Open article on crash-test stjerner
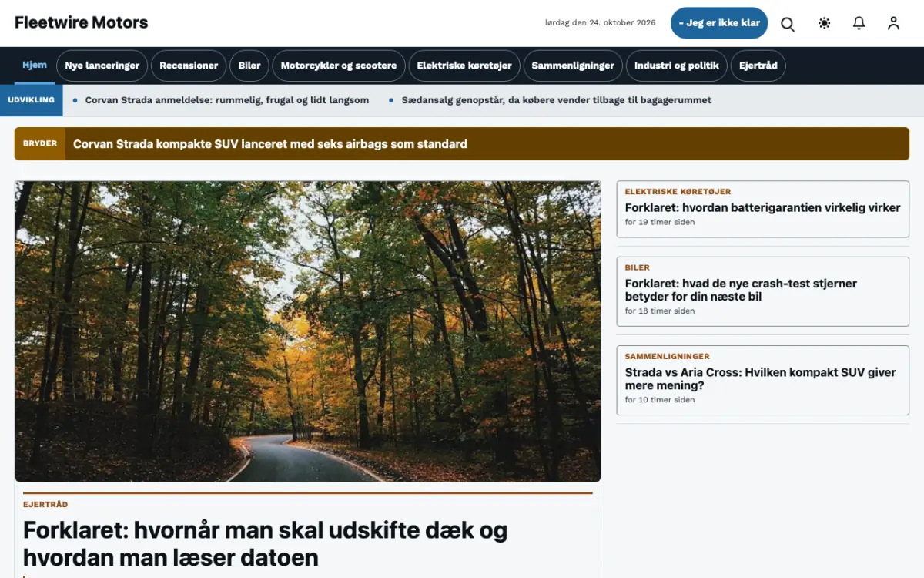The width and height of the screenshot is (924, 578). tap(741, 290)
